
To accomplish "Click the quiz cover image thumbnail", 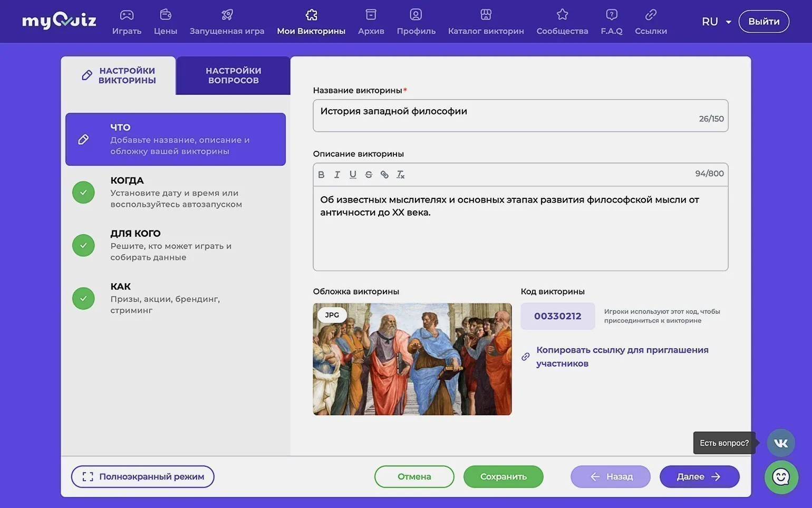I will coord(412,359).
